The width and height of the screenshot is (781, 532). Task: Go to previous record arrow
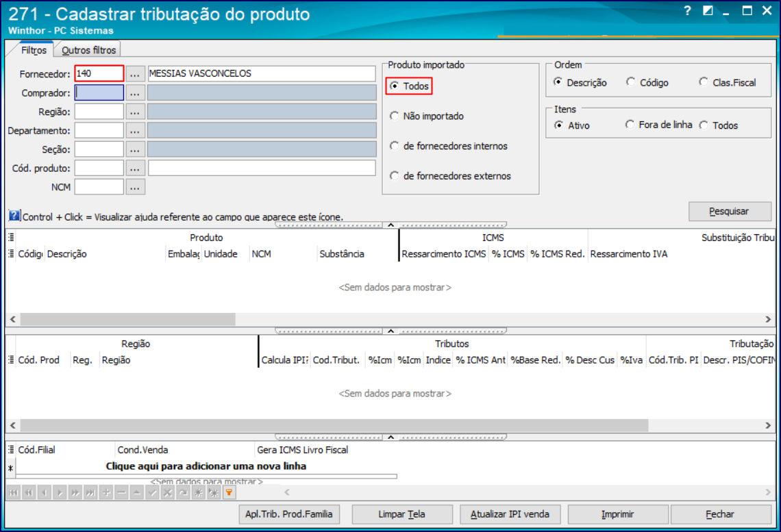pyautogui.click(x=45, y=493)
